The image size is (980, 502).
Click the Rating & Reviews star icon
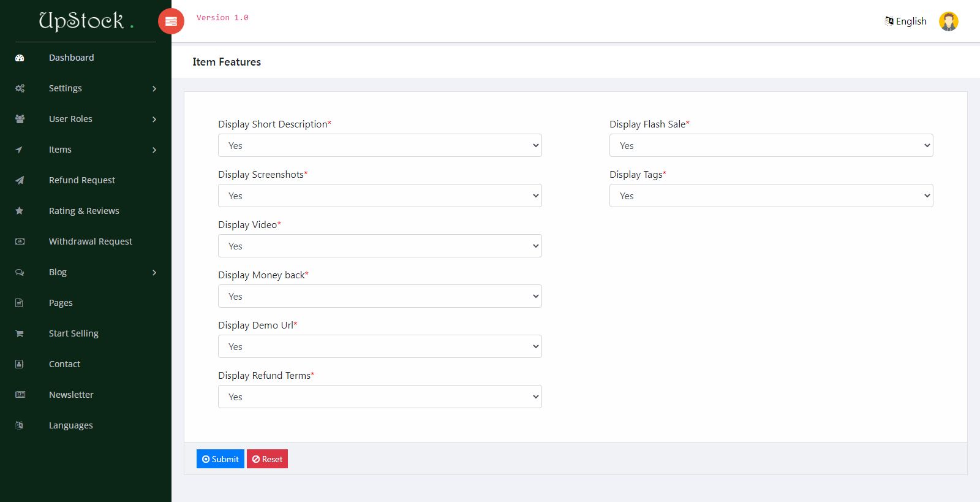tap(20, 211)
